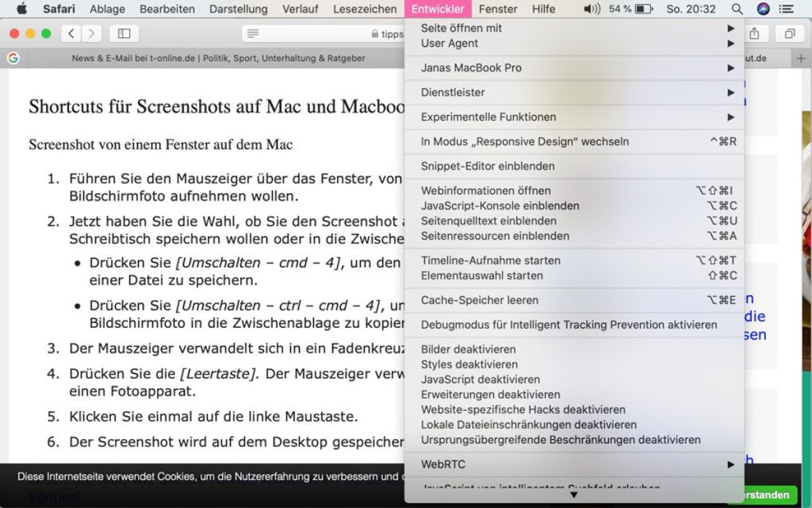Toggle 'Website-spezifische Hacks deaktivieren'
Screen dimensions: 812x508
click(574, 410)
